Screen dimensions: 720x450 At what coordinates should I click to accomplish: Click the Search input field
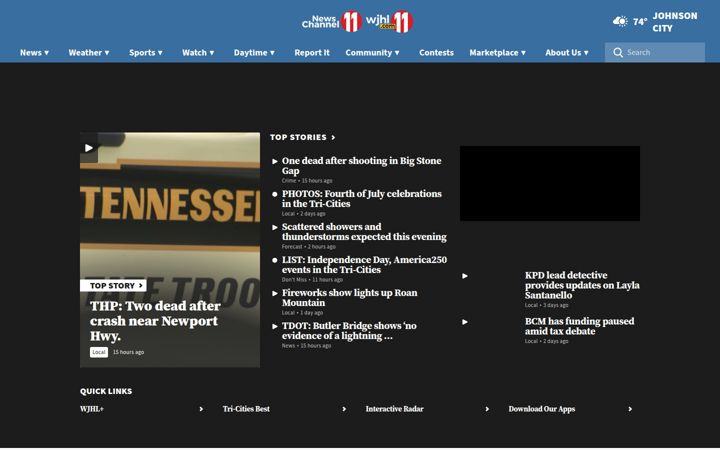point(655,52)
